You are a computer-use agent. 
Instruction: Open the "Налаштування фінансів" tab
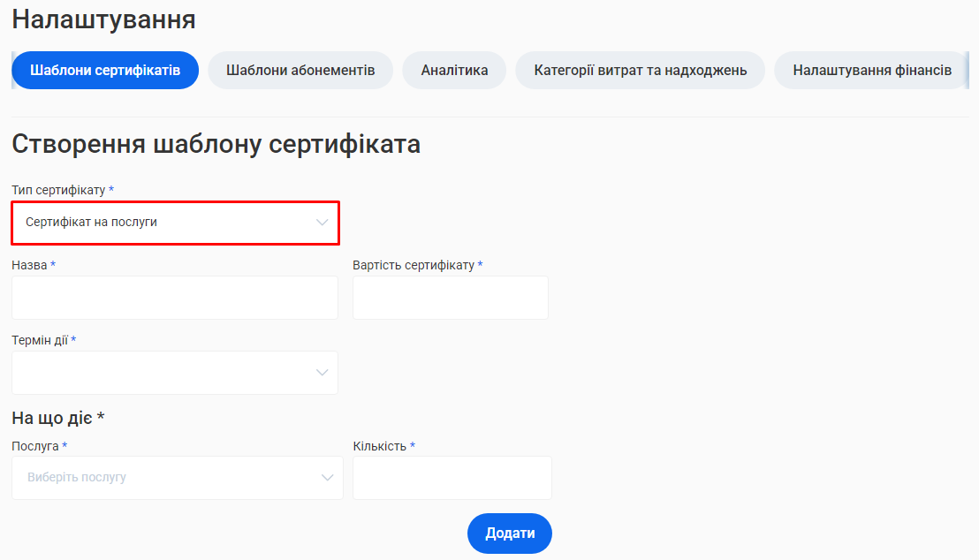click(x=870, y=70)
